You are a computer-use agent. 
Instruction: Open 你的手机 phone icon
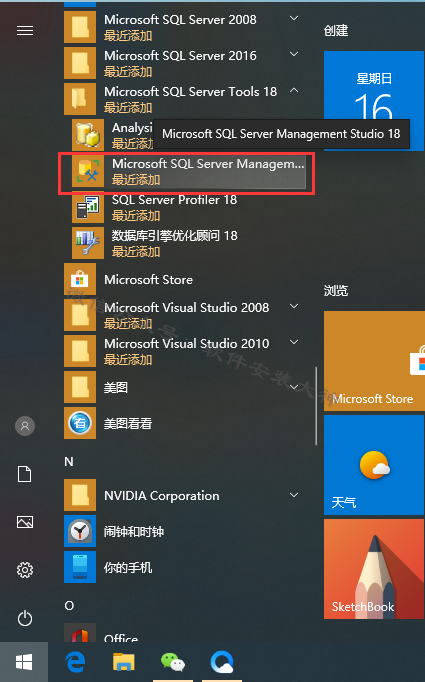pyautogui.click(x=80, y=567)
